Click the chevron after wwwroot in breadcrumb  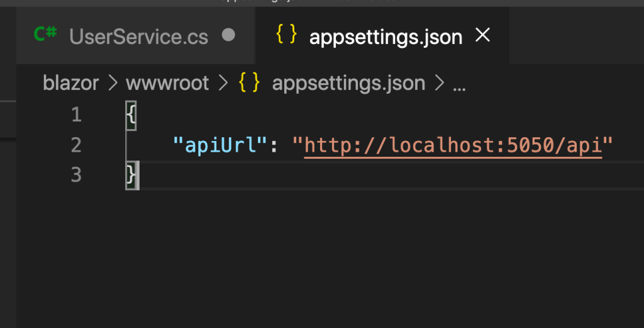(222, 83)
